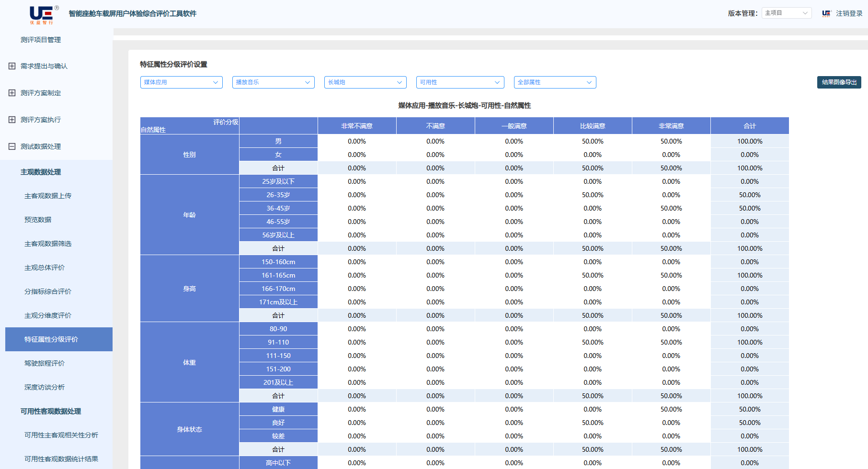Click the 较差 row label

point(278,436)
